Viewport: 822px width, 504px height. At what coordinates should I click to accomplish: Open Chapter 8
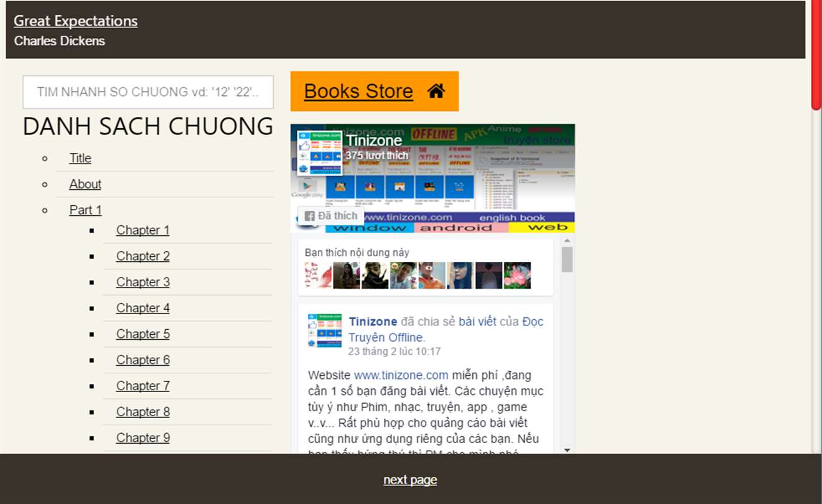tap(142, 412)
